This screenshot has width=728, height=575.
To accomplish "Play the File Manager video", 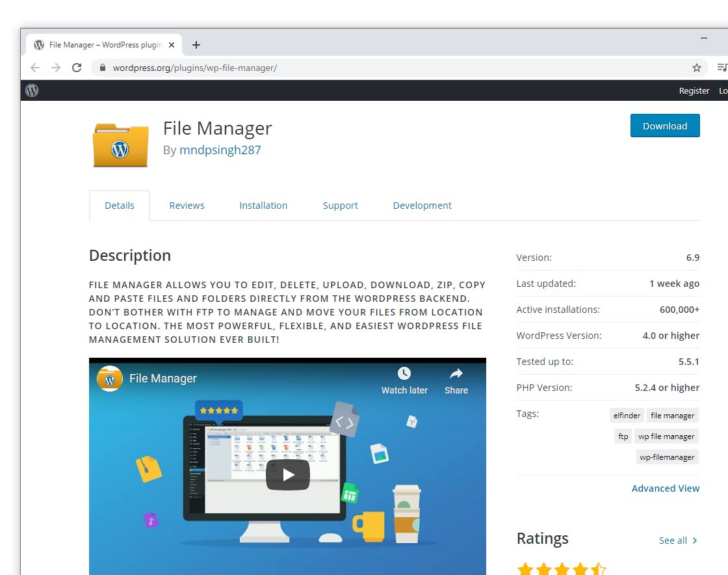I will point(287,475).
